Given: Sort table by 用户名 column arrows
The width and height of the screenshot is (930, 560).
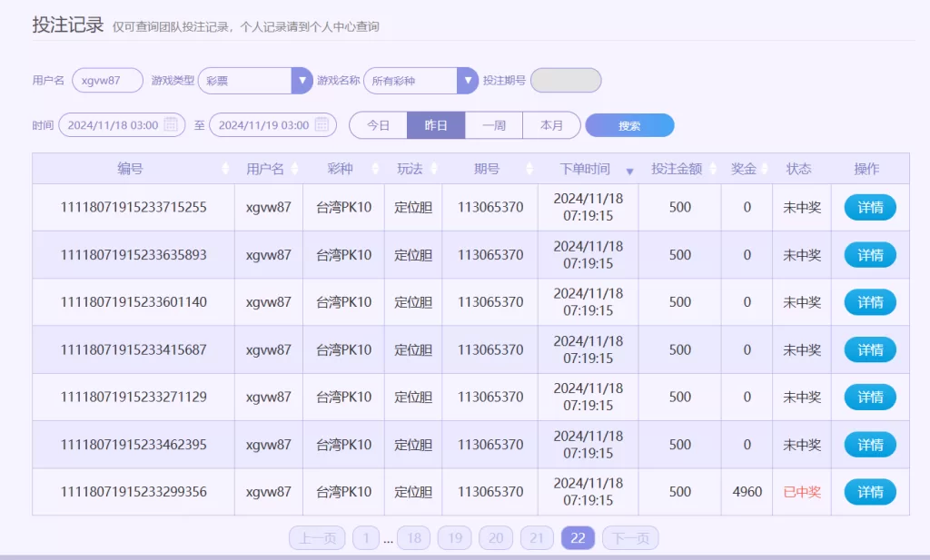Looking at the screenshot, I should 295,169.
